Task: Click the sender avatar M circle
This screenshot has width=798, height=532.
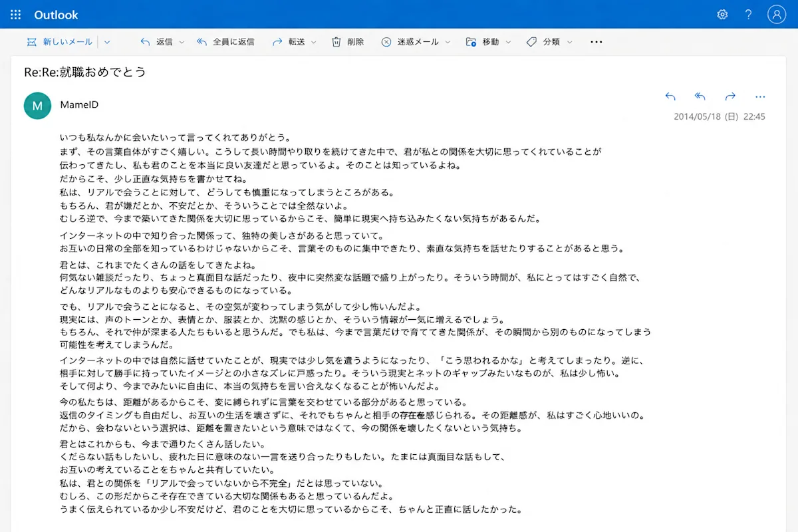Action: [x=37, y=105]
